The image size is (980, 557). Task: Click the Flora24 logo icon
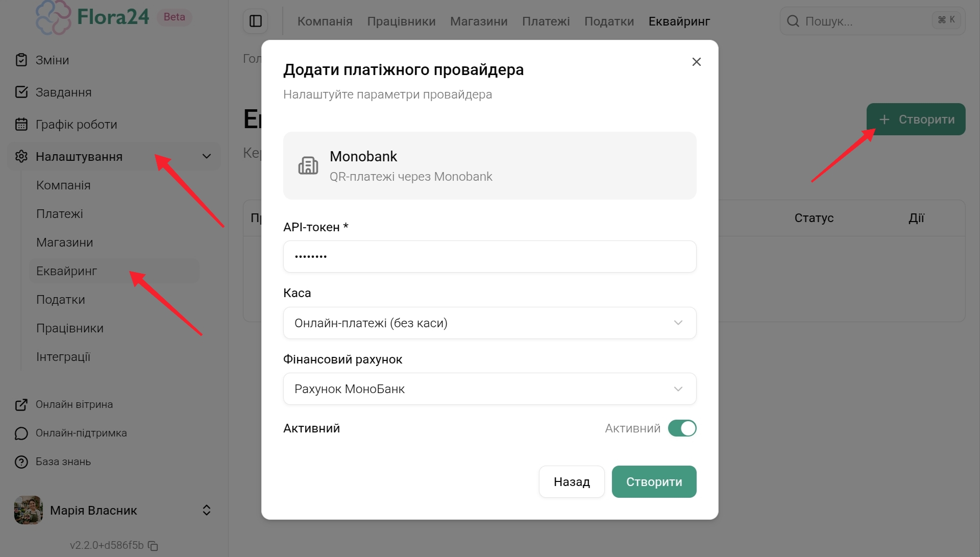pyautogui.click(x=53, y=17)
